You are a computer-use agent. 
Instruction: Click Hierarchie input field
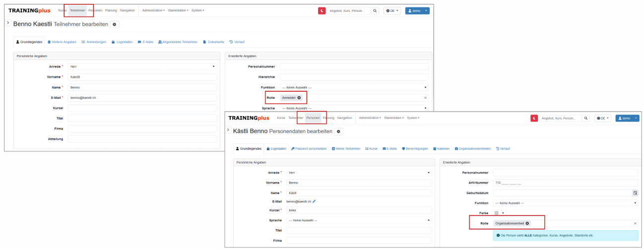pos(354,77)
